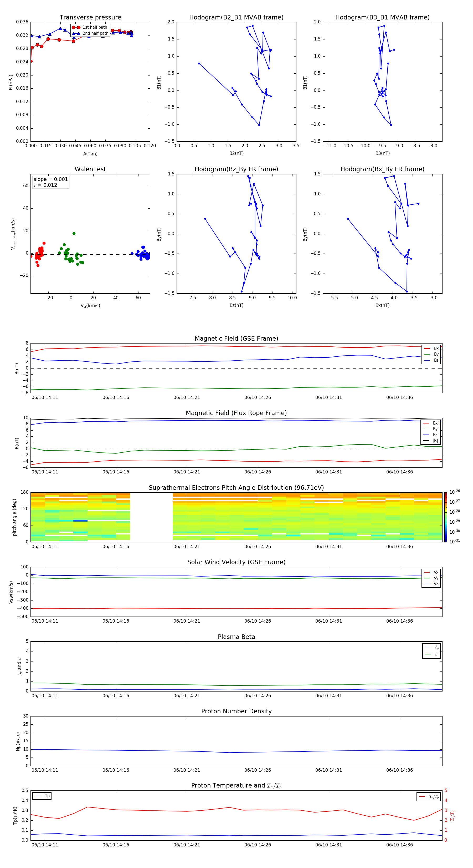Click the pitch angle distribution colorbar
This screenshot has height=868, width=473.
coord(445,517)
